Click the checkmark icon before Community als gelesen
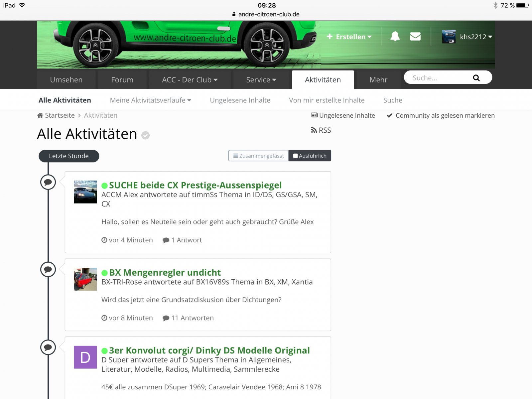This screenshot has width=532, height=399. pos(390,115)
